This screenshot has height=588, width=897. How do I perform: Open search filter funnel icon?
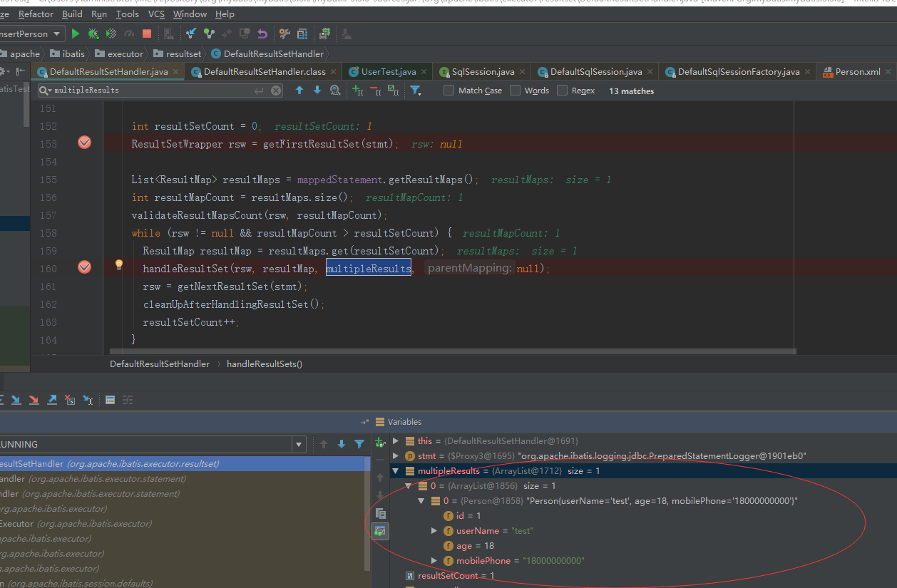click(x=416, y=91)
